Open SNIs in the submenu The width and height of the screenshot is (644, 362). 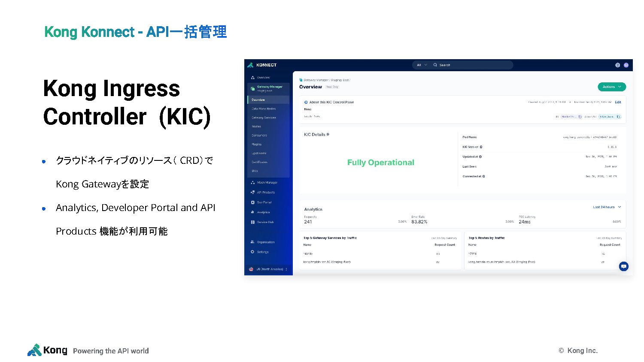(255, 171)
